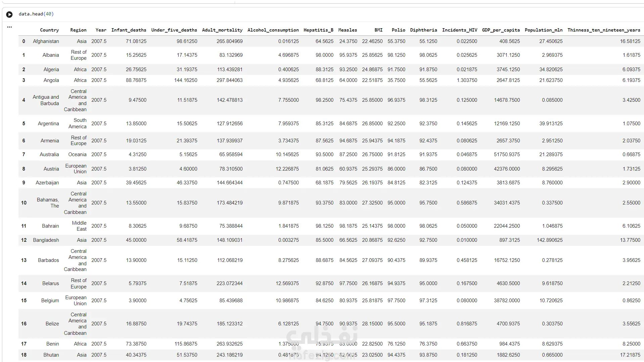The image size is (644, 362).
Task: Click row index 4 for Antigua and Barbuda
Action: (24, 100)
